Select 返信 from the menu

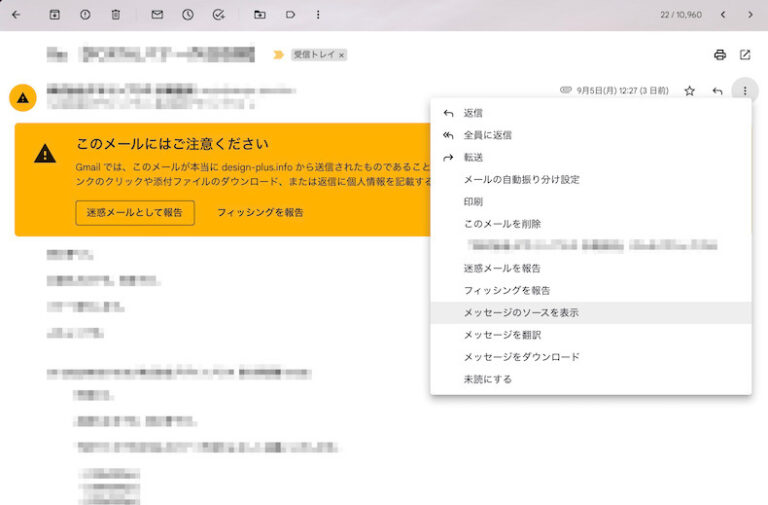coord(591,113)
